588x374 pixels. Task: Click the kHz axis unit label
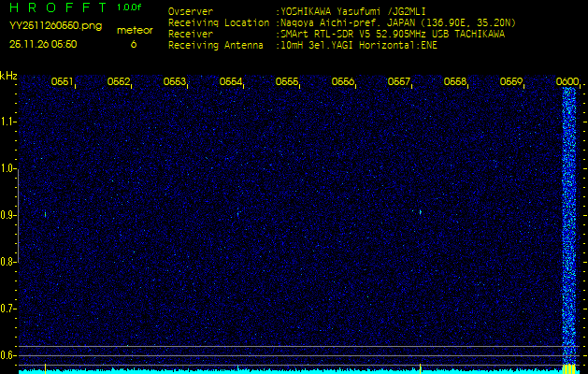8,76
